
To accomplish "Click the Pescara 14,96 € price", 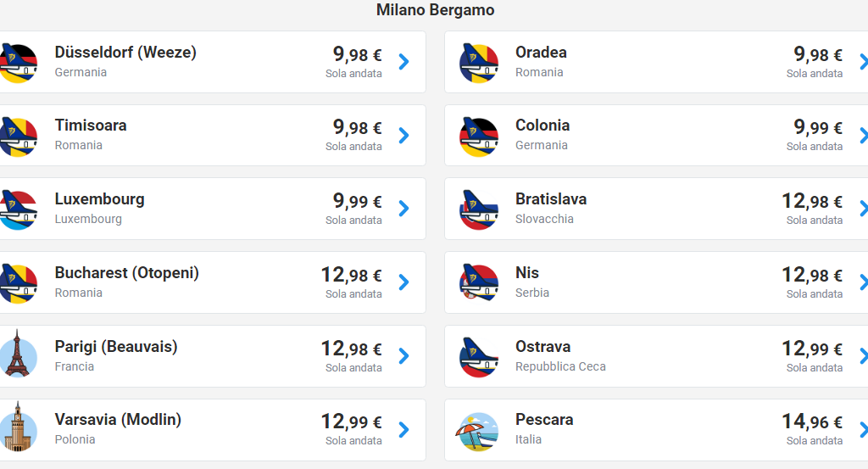I will coord(811,422).
